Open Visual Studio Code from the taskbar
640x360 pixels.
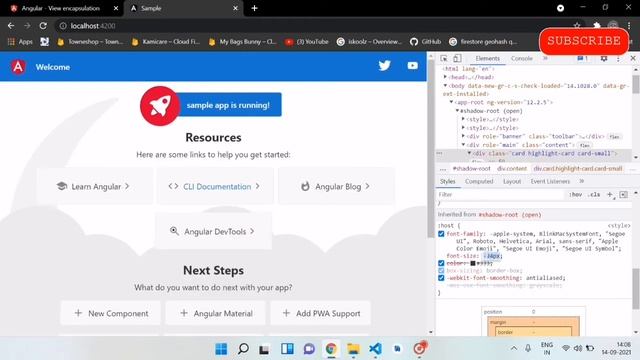375,349
